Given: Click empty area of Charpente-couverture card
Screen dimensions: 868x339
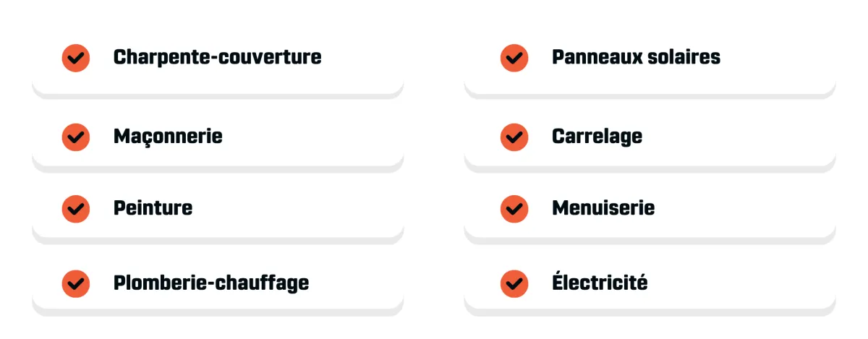Looking at the screenshot, I should (x=362, y=58).
